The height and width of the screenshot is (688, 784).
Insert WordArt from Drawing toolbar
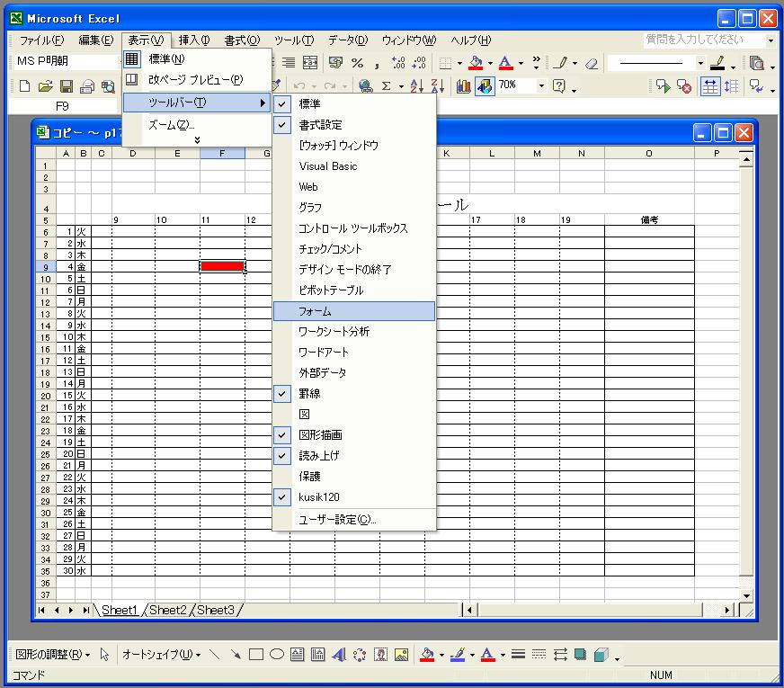coord(338,655)
